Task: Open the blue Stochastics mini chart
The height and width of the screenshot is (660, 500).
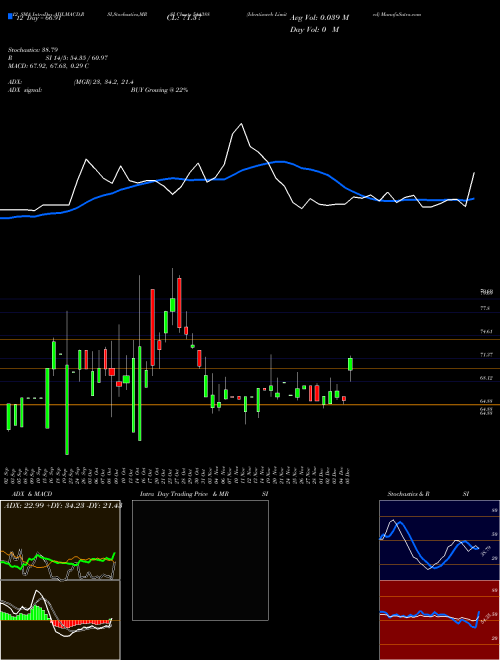Action: pos(439,540)
